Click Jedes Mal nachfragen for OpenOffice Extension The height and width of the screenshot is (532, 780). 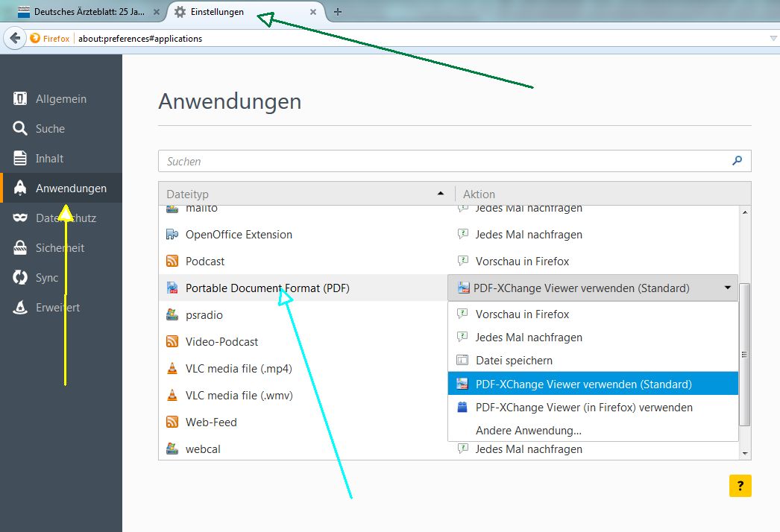pyautogui.click(x=529, y=234)
